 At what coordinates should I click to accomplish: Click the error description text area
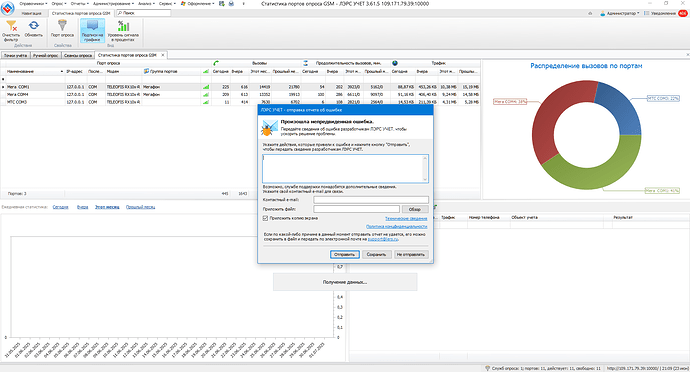(345, 168)
